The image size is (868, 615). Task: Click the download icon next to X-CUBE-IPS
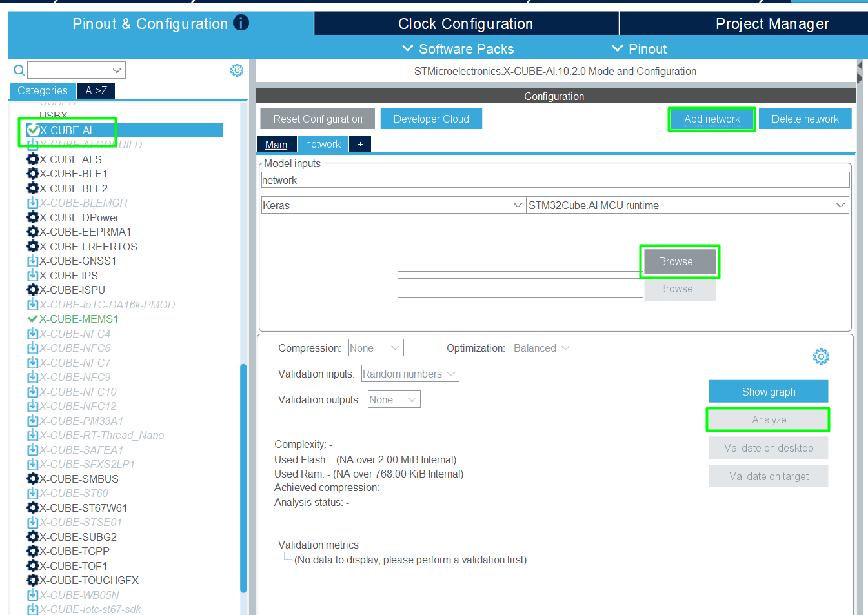33,276
